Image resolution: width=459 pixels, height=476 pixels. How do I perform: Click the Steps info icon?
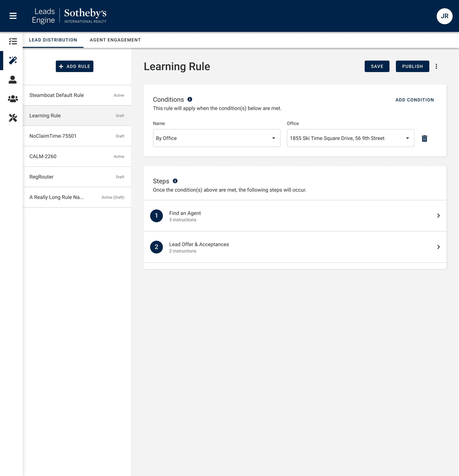(x=175, y=181)
